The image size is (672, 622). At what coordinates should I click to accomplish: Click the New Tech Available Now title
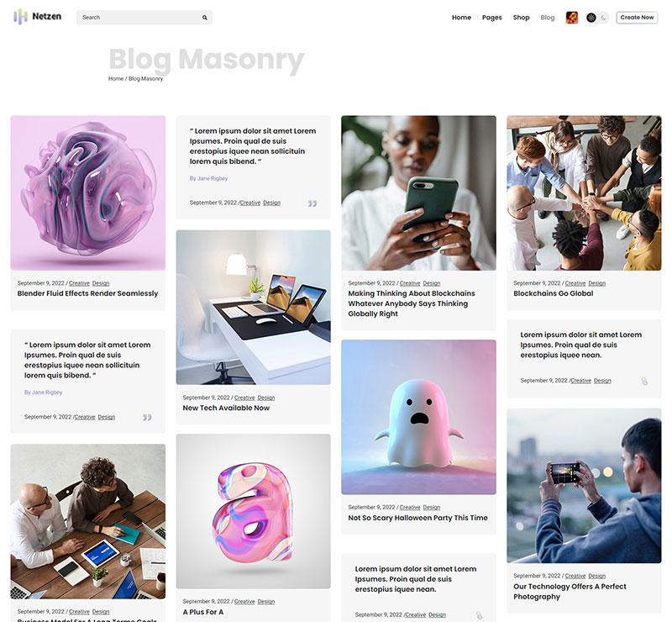tap(226, 408)
